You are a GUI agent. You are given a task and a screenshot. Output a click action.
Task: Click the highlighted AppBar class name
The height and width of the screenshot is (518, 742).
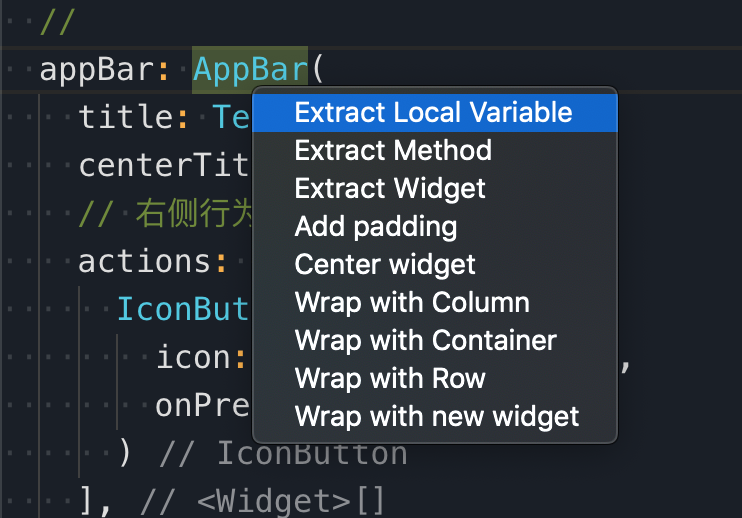point(250,70)
